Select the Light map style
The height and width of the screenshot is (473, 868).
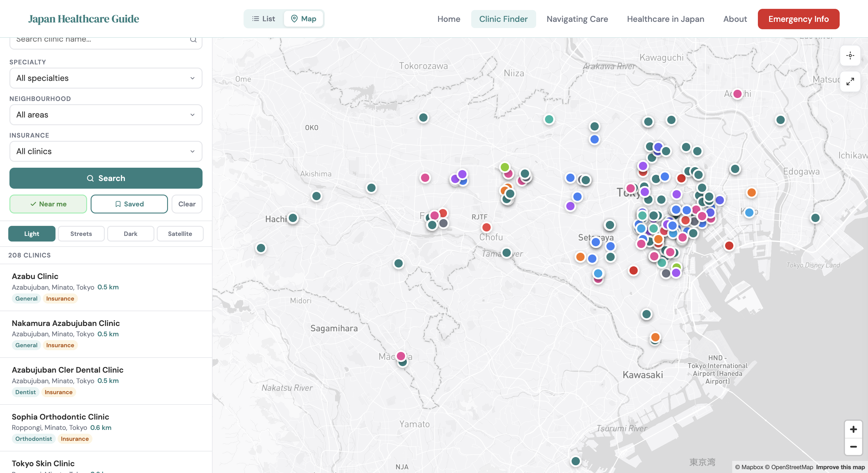point(32,234)
